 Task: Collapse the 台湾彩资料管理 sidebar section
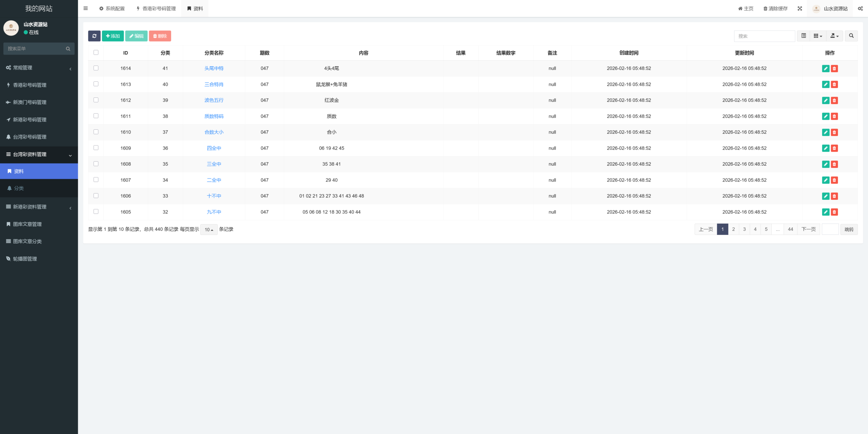[39, 155]
